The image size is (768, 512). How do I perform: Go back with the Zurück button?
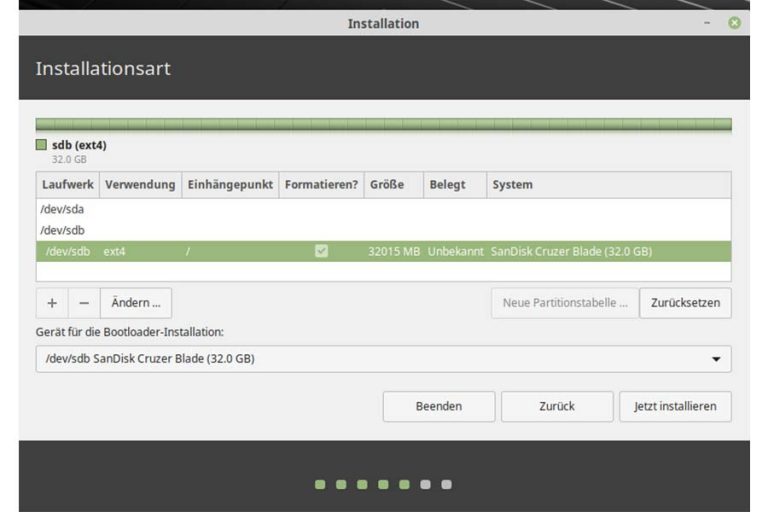tap(556, 406)
